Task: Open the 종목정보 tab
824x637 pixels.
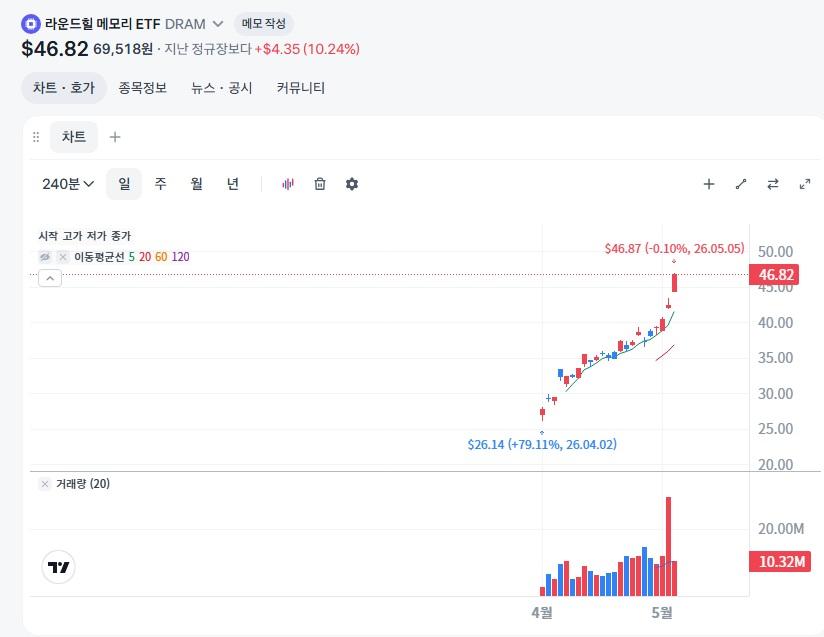Action: click(x=142, y=88)
